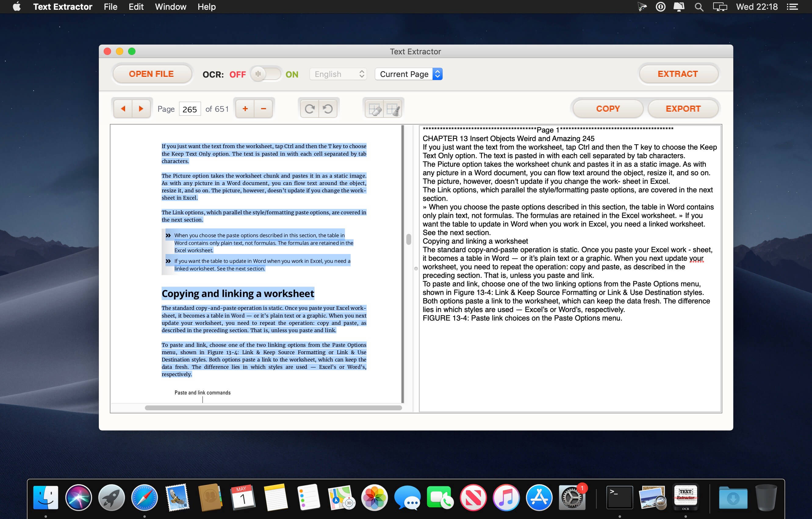The height and width of the screenshot is (519, 812).
Task: Open Photos app in the Dock
Action: (374, 497)
